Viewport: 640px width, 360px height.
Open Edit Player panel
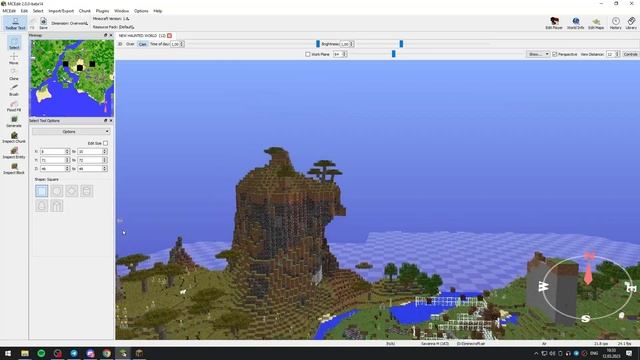(554, 23)
